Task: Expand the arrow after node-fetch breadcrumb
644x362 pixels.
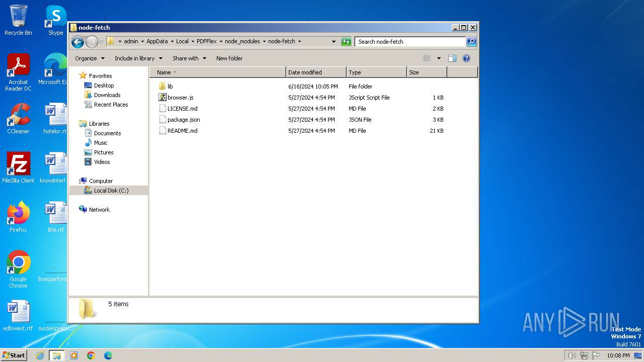Action: click(300, 42)
